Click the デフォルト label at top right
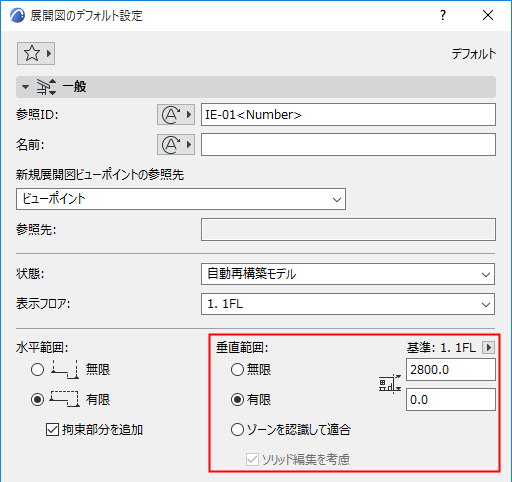This screenshot has width=512, height=482. (474, 54)
